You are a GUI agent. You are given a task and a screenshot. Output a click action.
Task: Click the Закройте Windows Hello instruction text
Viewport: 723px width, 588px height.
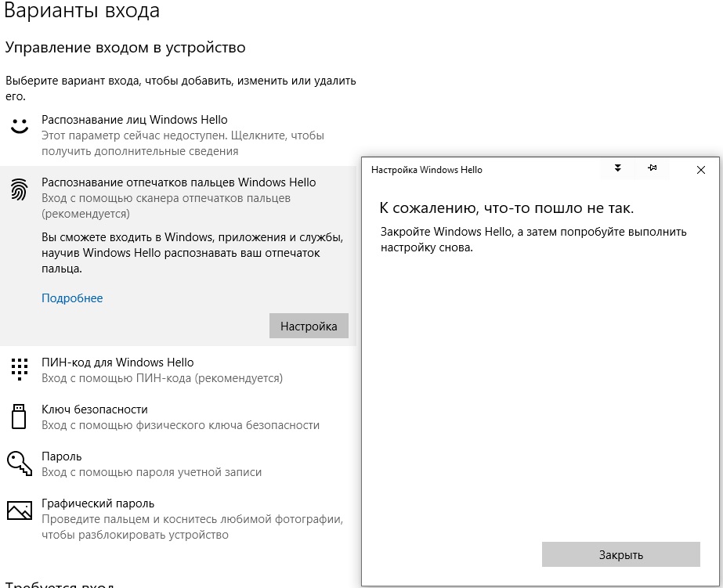pyautogui.click(x=533, y=239)
